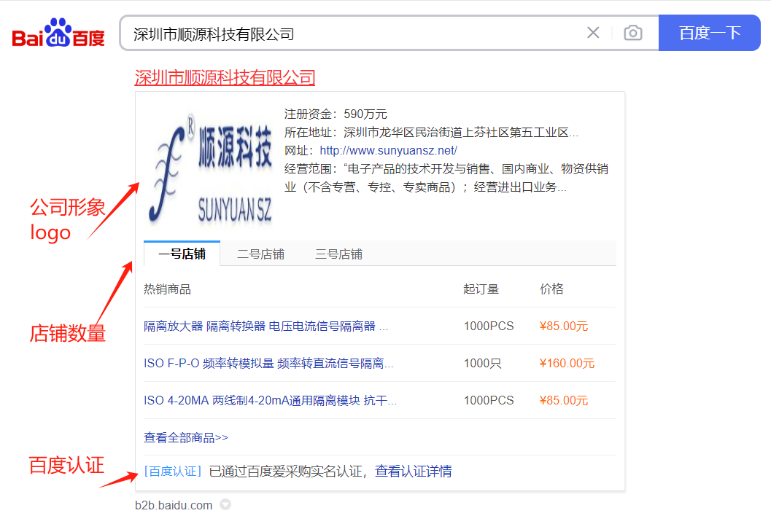Click the 百度认证 certification badge
The height and width of the screenshot is (532, 771).
tap(173, 472)
